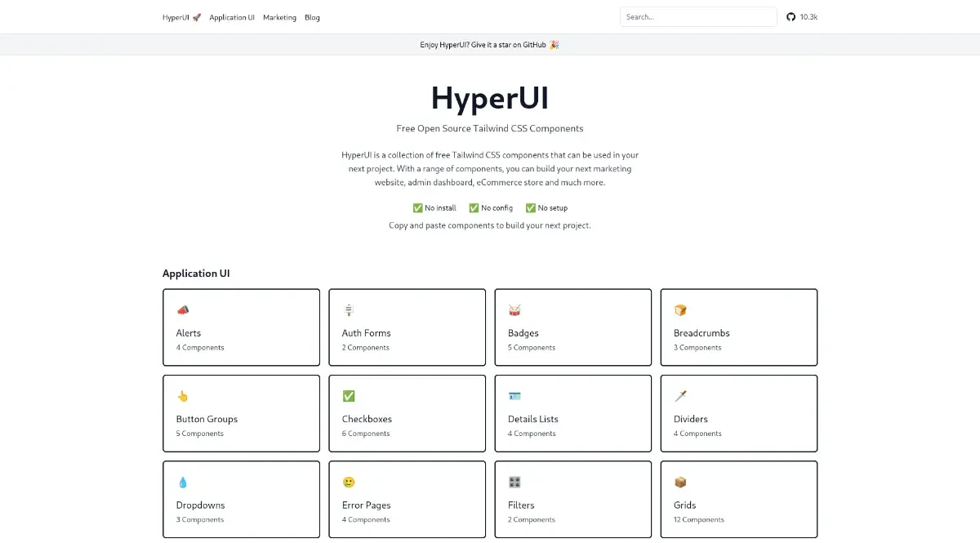Open the Application UI menu item
Viewport: 980px width, 543px height.
pos(232,16)
